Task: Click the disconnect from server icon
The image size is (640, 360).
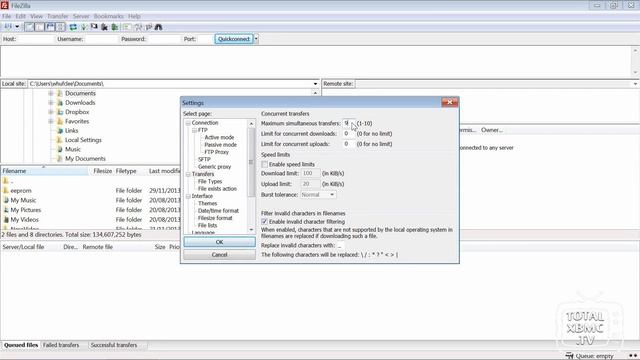Action: tap(104, 27)
